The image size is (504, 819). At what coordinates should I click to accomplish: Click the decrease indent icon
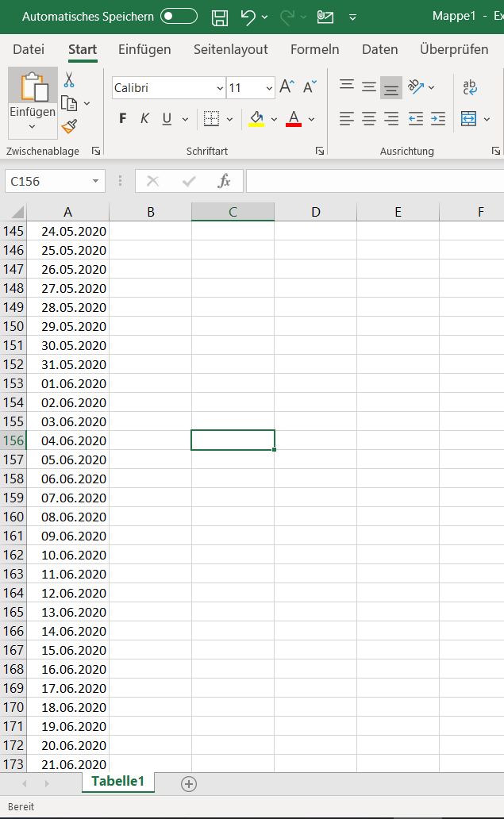[x=416, y=118]
